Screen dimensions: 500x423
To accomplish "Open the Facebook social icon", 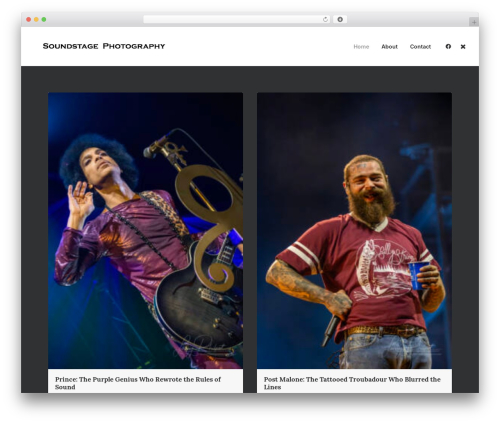I will 448,46.
